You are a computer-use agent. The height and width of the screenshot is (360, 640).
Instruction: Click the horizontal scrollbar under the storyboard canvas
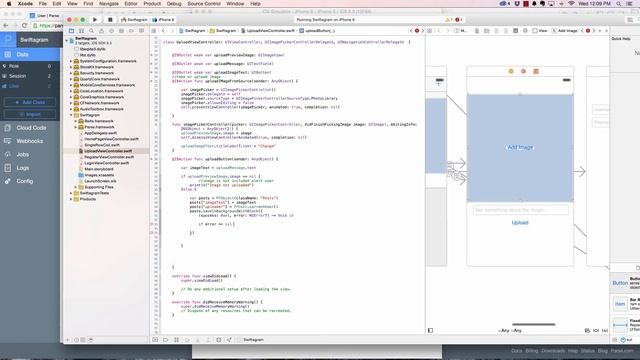(533, 324)
